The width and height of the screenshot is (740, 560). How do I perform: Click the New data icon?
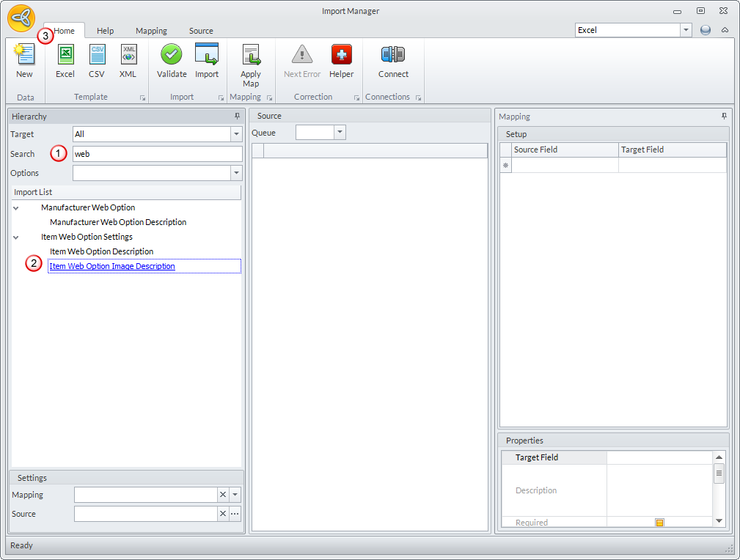[24, 56]
